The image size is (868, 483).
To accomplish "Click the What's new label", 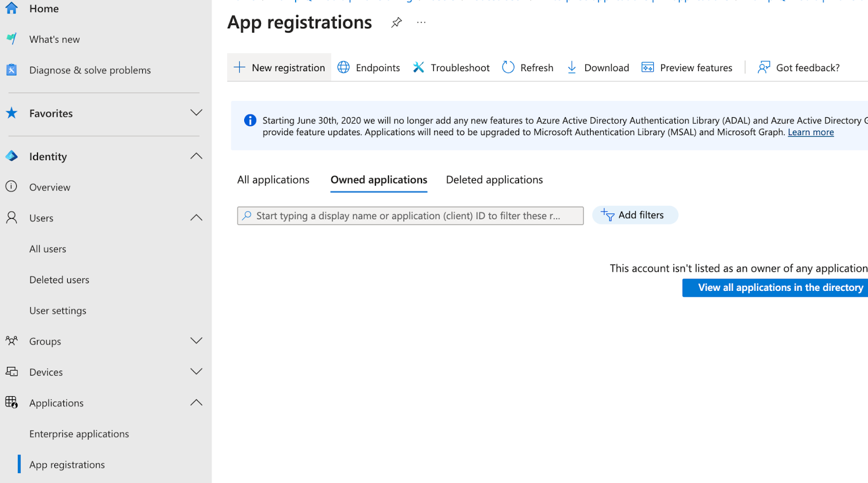I will pyautogui.click(x=54, y=40).
